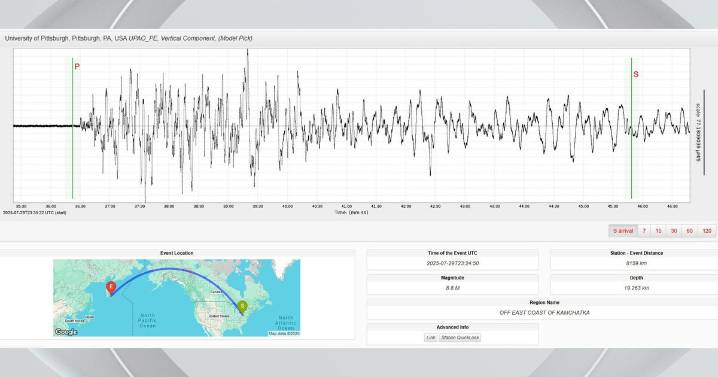Click the seismogram's tallest positive peak
The height and width of the screenshot is (377, 718).
pyautogui.click(x=248, y=51)
